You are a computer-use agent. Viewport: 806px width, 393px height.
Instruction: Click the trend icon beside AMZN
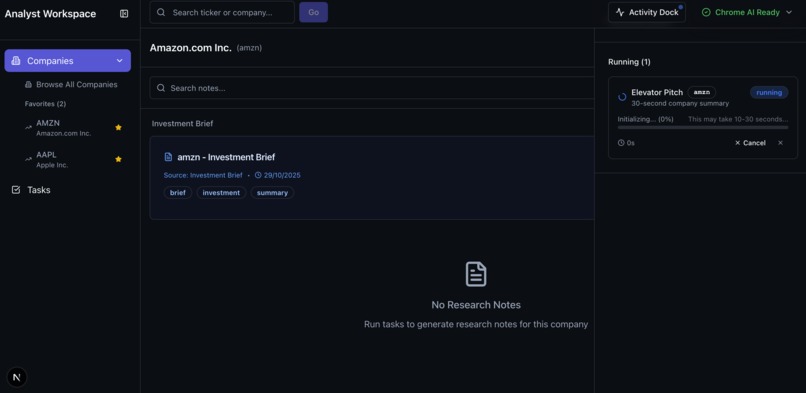click(x=28, y=127)
